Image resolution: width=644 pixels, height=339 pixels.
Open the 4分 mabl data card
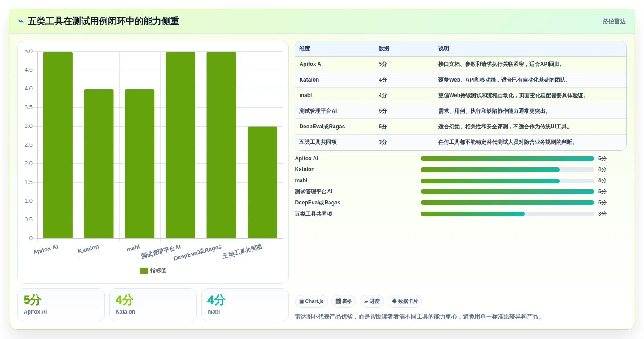[x=245, y=305]
